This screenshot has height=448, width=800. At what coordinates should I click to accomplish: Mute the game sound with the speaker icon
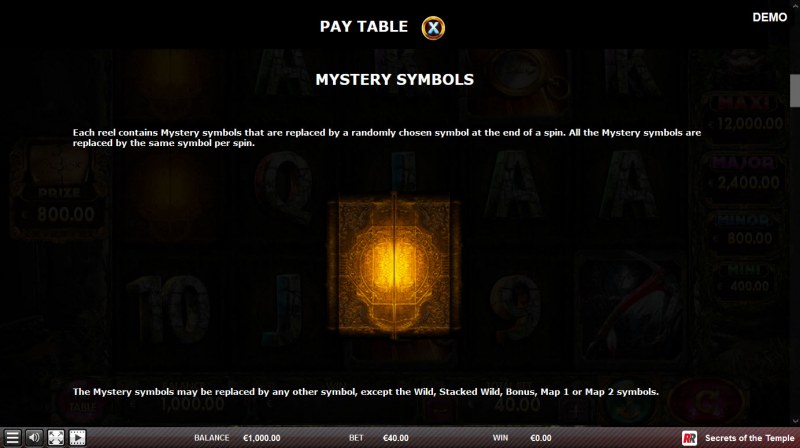(34, 438)
